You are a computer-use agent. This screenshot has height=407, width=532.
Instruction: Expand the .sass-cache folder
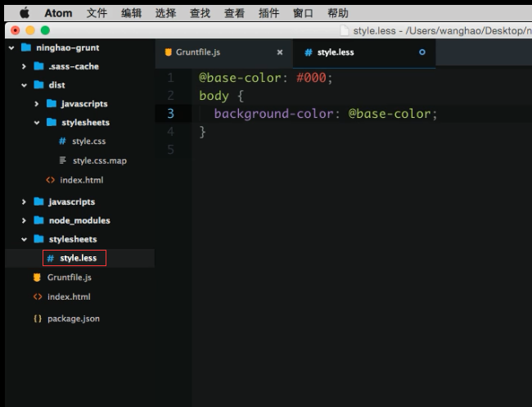25,66
